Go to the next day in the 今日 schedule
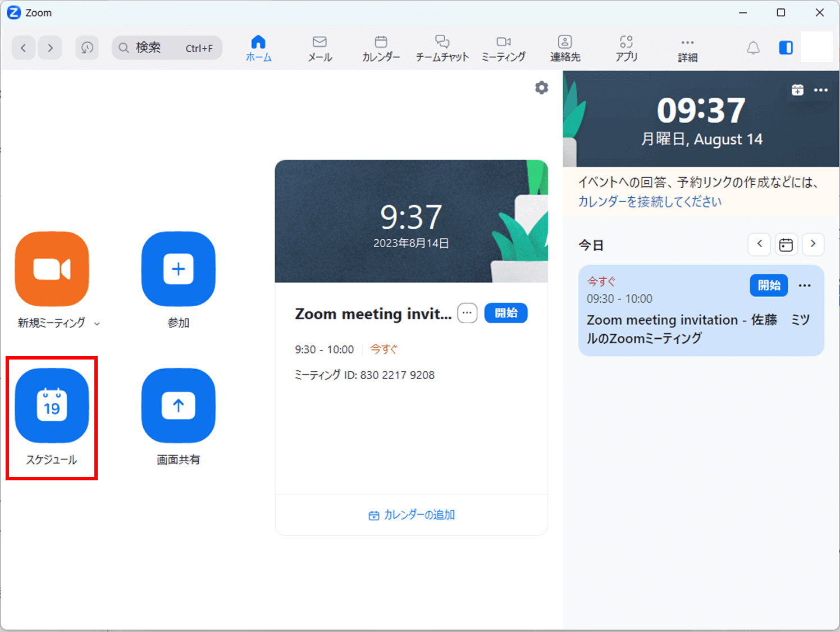Viewport: 840px width, 632px height. [812, 244]
